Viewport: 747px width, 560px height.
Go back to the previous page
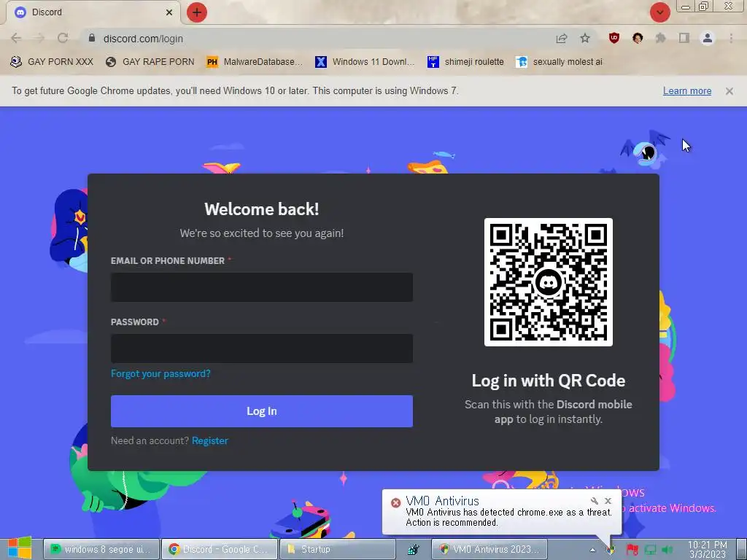[x=16, y=38]
